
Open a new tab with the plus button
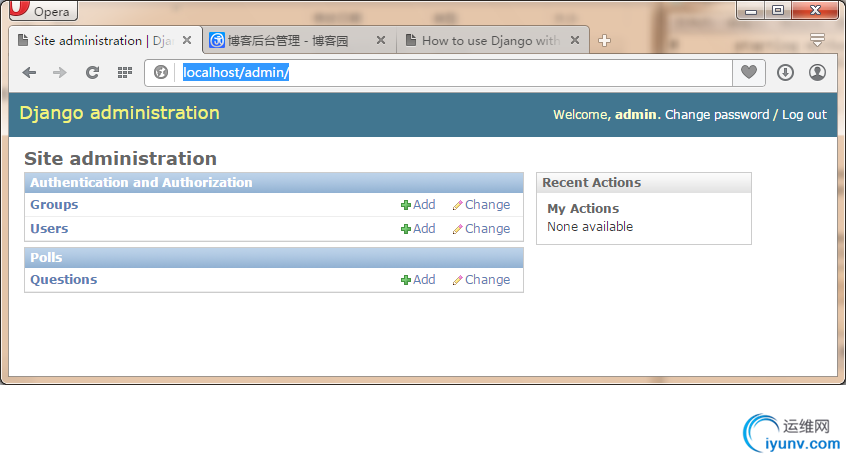[604, 40]
